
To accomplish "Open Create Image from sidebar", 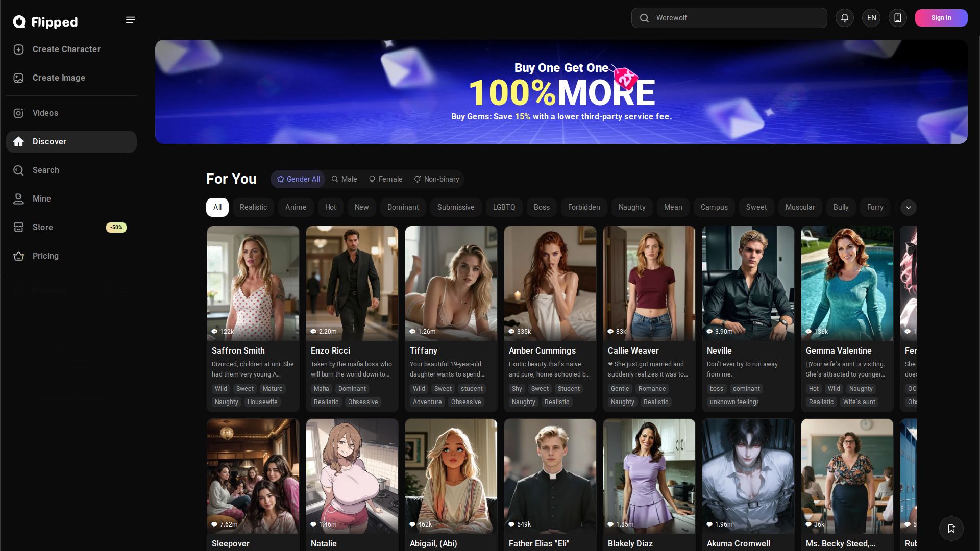I will 71,78.
